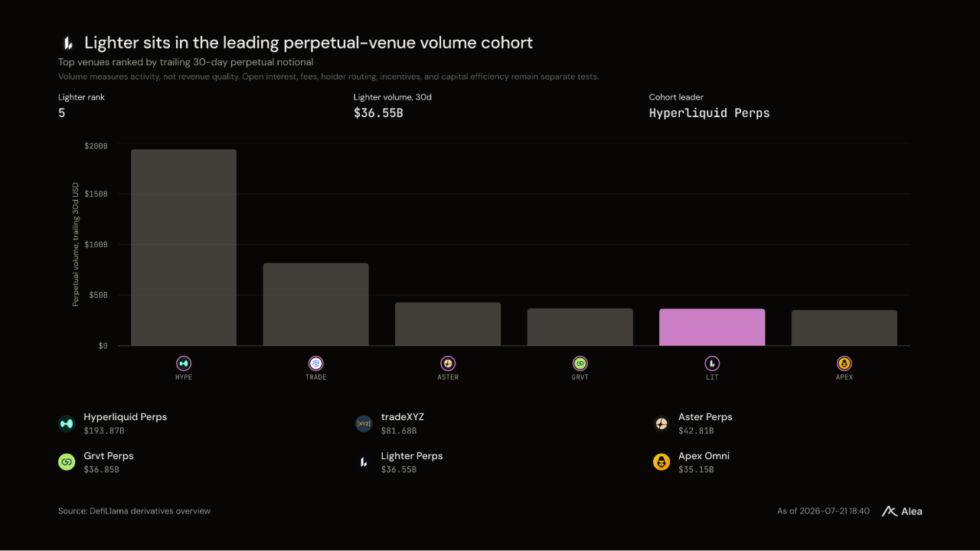Viewport: 980px width, 551px height.
Task: Select "Hyperliquid Perps" under Cohort leader
Action: pyautogui.click(x=710, y=113)
